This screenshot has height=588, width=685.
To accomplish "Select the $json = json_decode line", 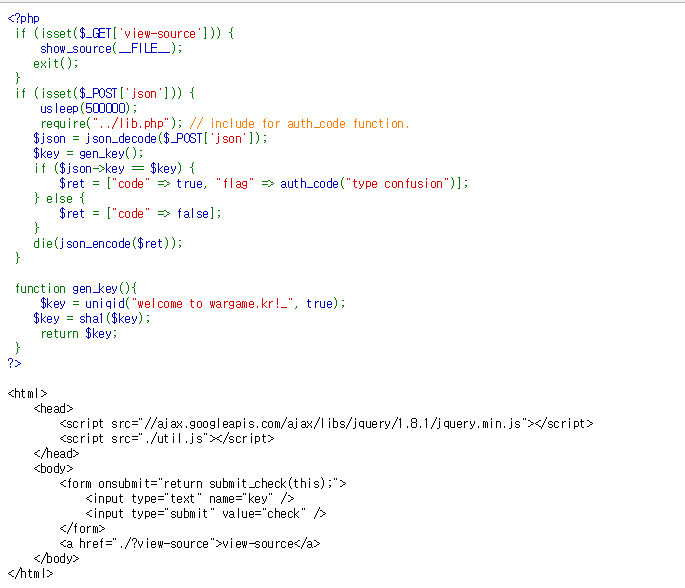I will click(x=150, y=138).
